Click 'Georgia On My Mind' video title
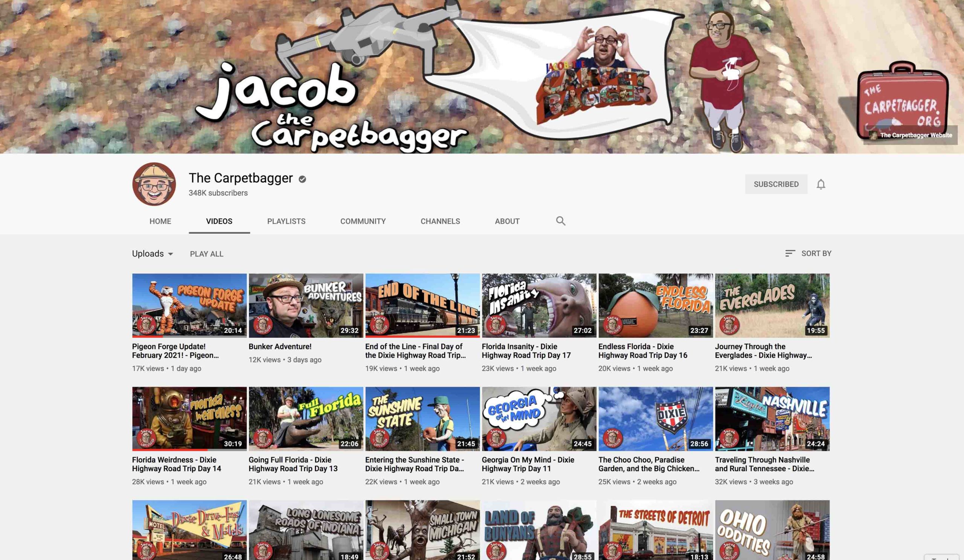The height and width of the screenshot is (560, 964). point(528,464)
